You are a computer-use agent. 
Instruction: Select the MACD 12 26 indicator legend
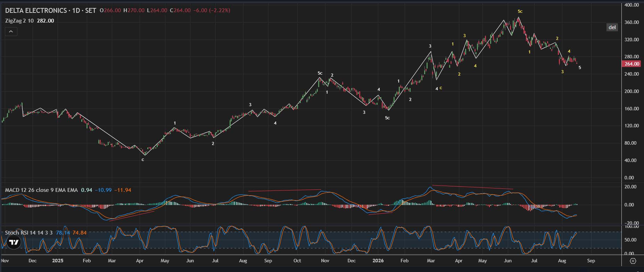click(x=41, y=190)
